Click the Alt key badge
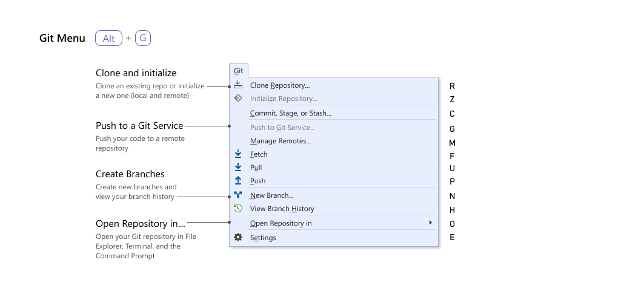Image resolution: width=644 pixels, height=297 pixels. click(108, 39)
